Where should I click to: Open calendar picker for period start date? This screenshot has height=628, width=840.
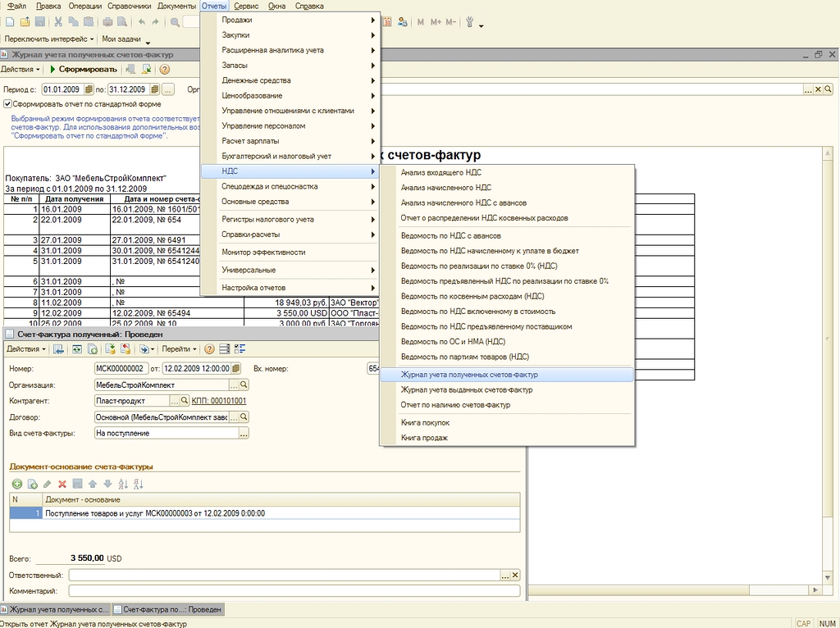(89, 89)
